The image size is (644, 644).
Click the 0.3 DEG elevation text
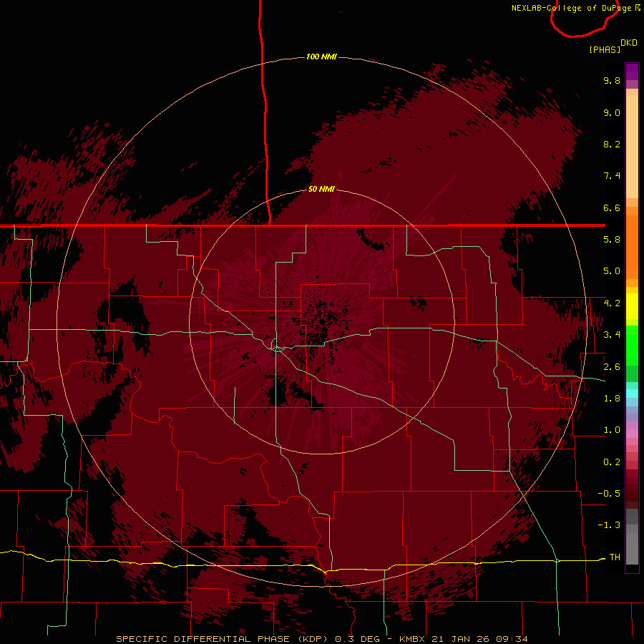coord(357,639)
